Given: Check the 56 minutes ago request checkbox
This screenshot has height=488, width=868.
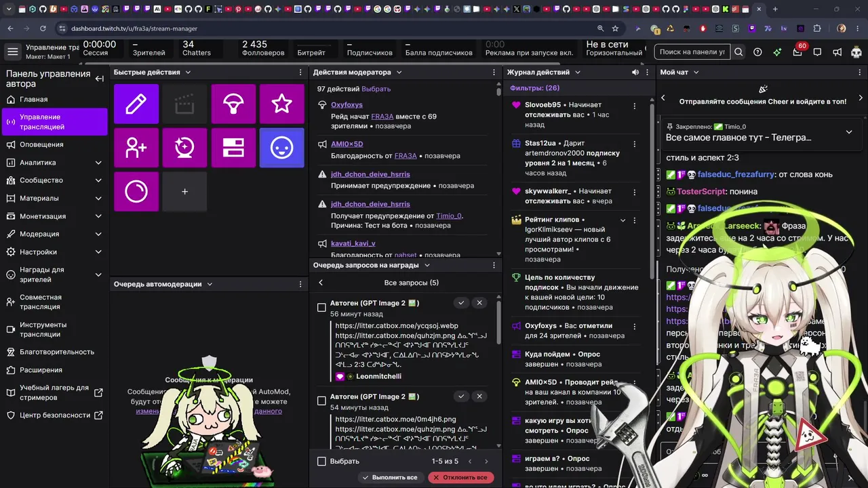Looking at the screenshot, I should point(321,308).
